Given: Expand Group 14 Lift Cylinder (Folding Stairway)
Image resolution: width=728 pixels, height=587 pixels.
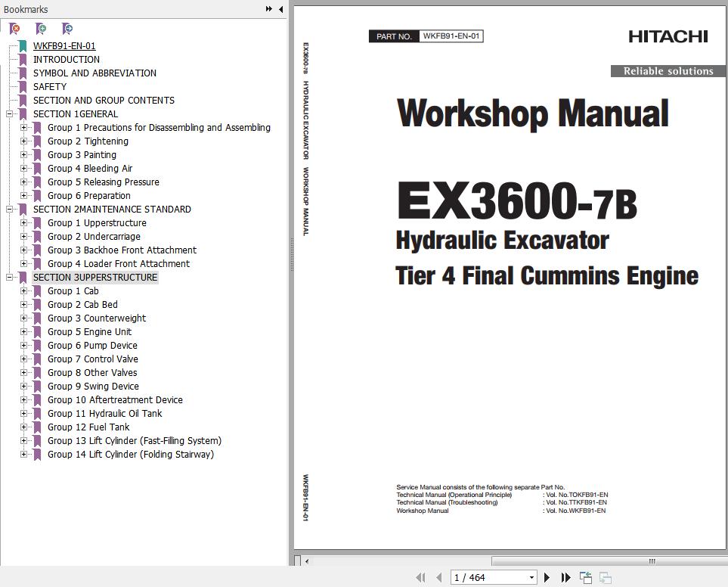Looking at the screenshot, I should coord(23,454).
